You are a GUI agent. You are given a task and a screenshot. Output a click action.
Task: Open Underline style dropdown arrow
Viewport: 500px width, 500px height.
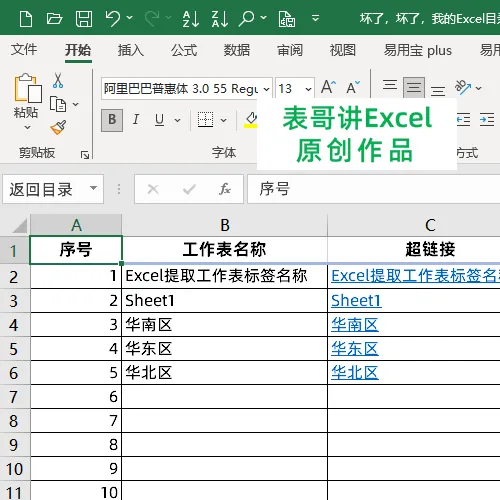coord(178,120)
